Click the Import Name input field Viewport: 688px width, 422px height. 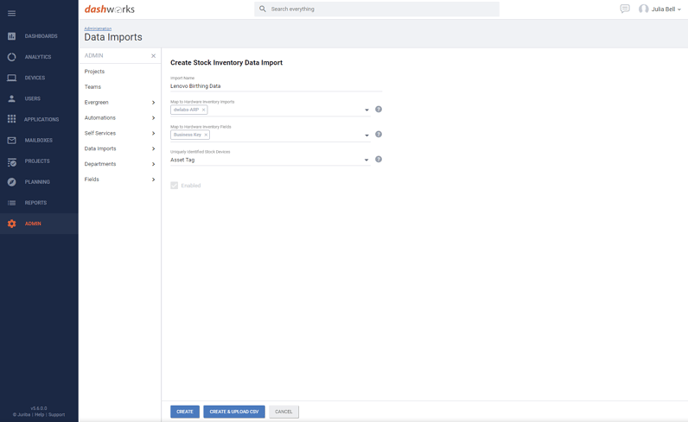276,86
